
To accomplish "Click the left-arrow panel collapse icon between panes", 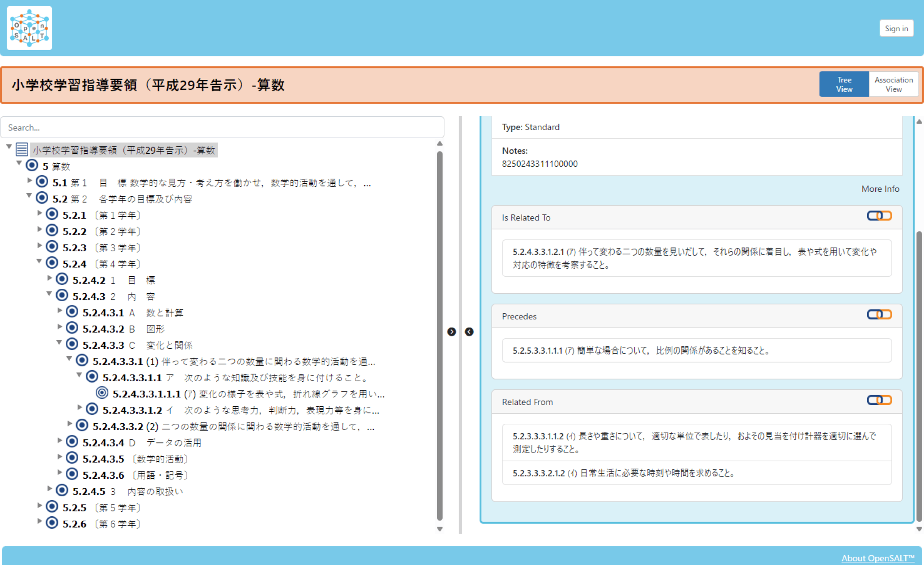I will pos(469,332).
